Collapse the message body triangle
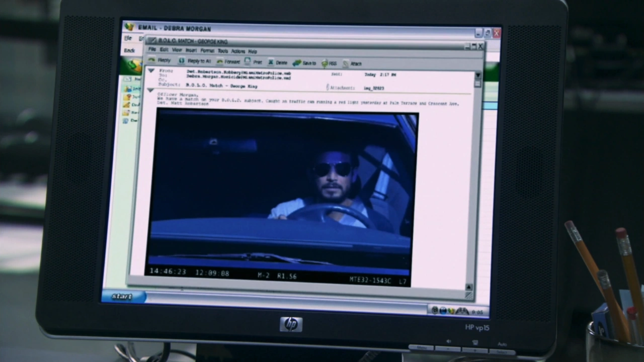 [x=150, y=90]
